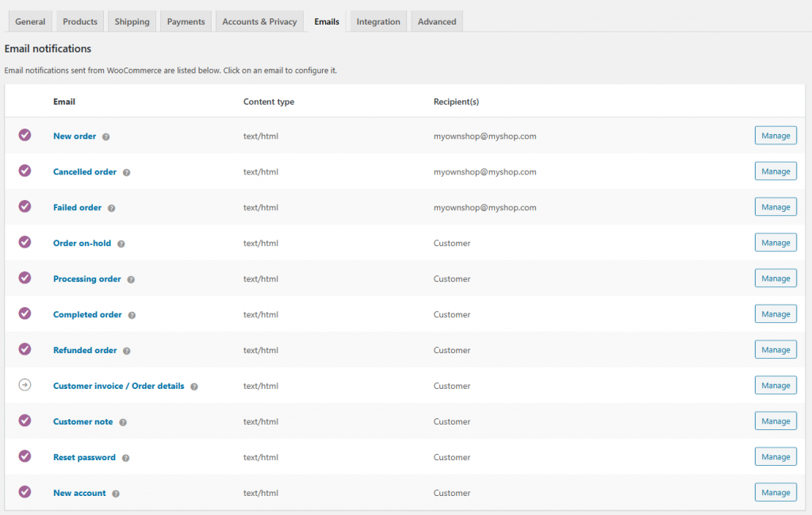The image size is (812, 515).
Task: Open the New account email link
Action: [79, 494]
